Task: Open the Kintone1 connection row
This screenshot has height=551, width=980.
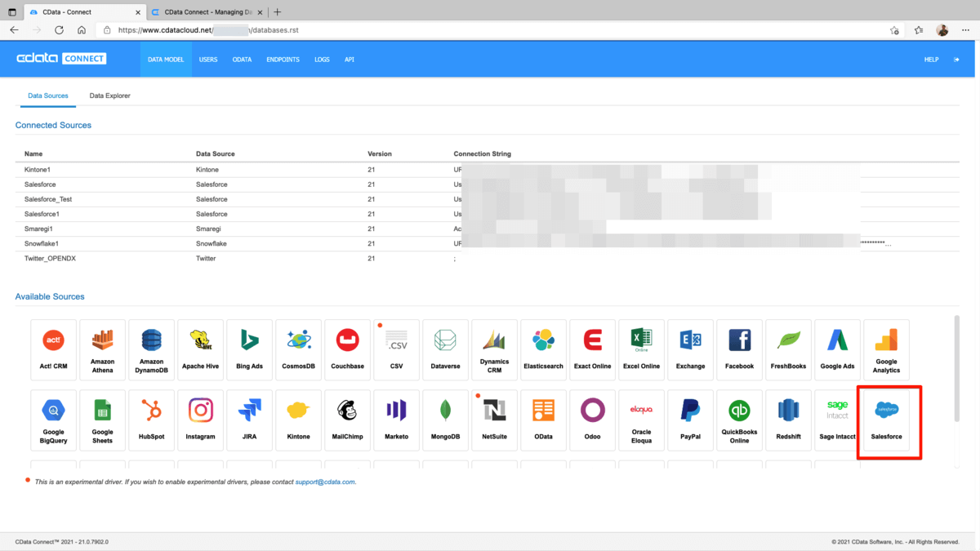Action: [38, 170]
